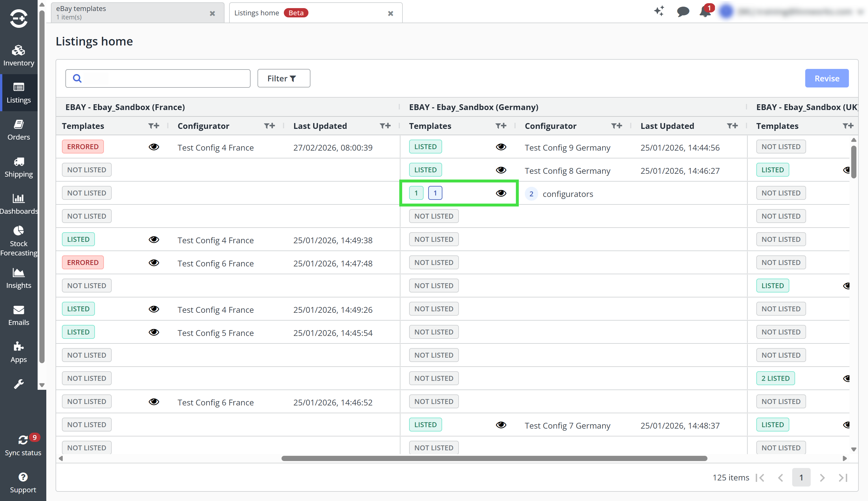This screenshot has height=501, width=868.
Task: Click the listings search field
Action: coord(158,78)
